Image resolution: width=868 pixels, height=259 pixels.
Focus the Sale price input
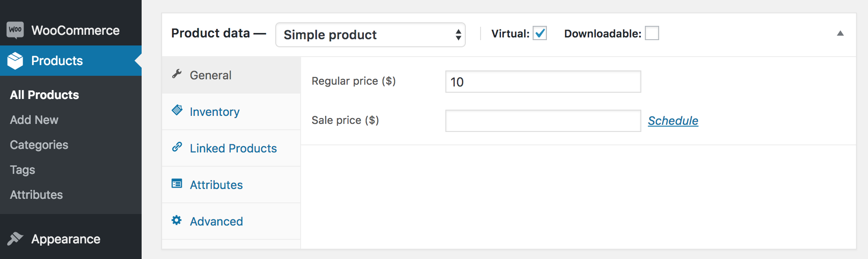(542, 121)
